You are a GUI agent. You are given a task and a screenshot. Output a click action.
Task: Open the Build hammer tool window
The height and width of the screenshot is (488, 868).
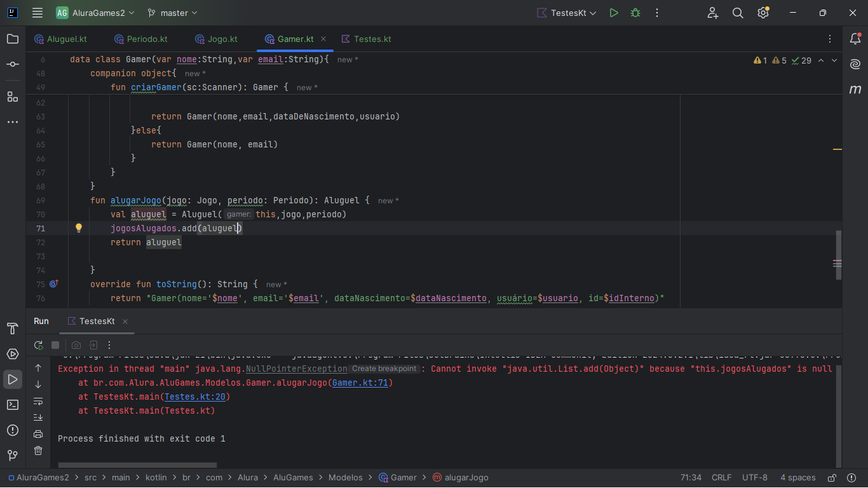tap(13, 329)
